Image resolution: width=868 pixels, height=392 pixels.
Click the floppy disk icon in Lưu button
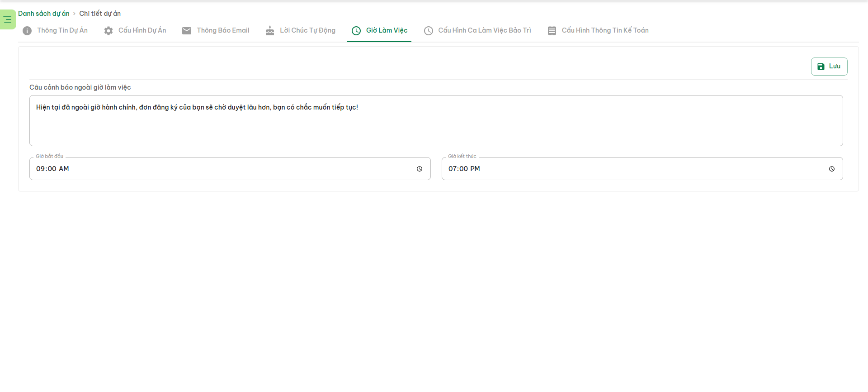click(x=821, y=67)
